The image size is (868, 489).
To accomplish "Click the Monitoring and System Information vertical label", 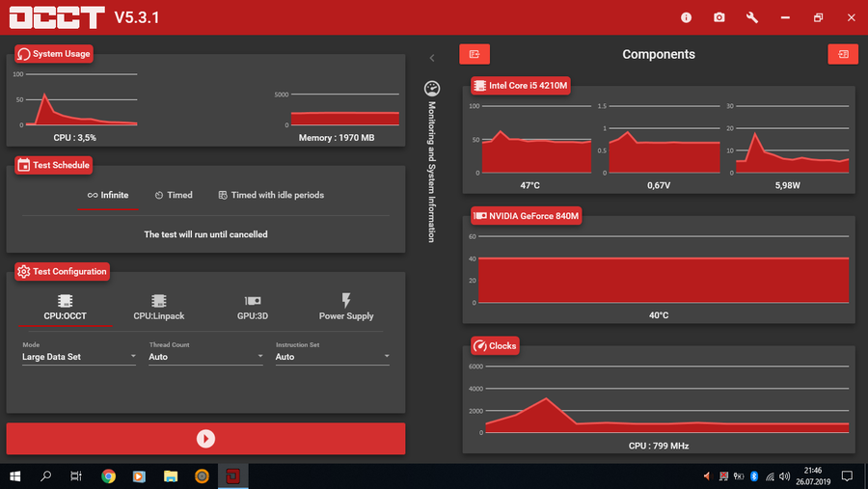I will 432,172.
